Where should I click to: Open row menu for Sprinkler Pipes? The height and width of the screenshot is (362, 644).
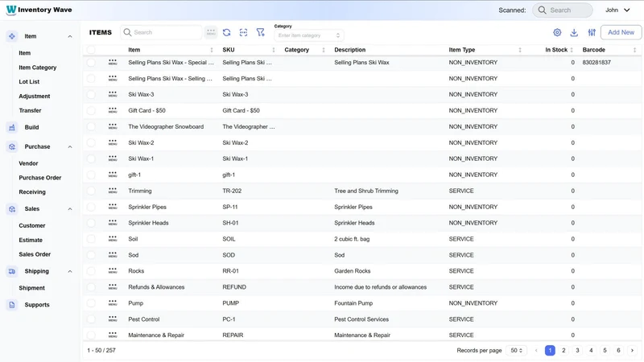point(113,207)
